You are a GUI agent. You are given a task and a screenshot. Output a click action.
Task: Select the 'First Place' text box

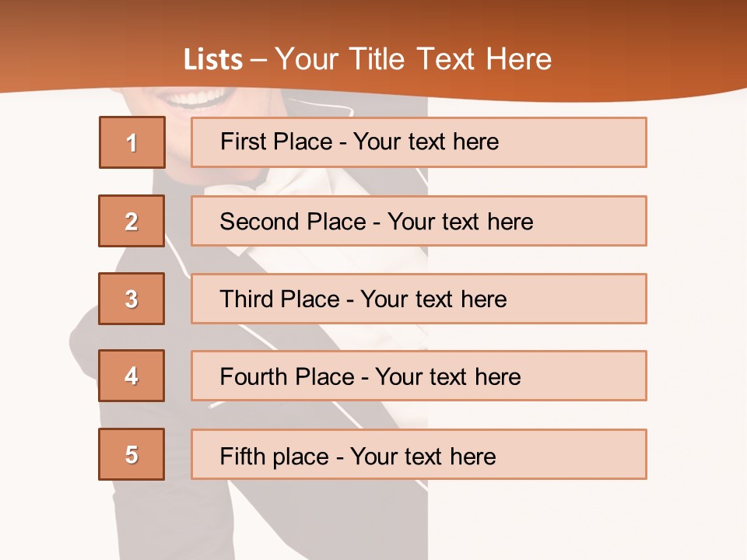[x=419, y=142]
